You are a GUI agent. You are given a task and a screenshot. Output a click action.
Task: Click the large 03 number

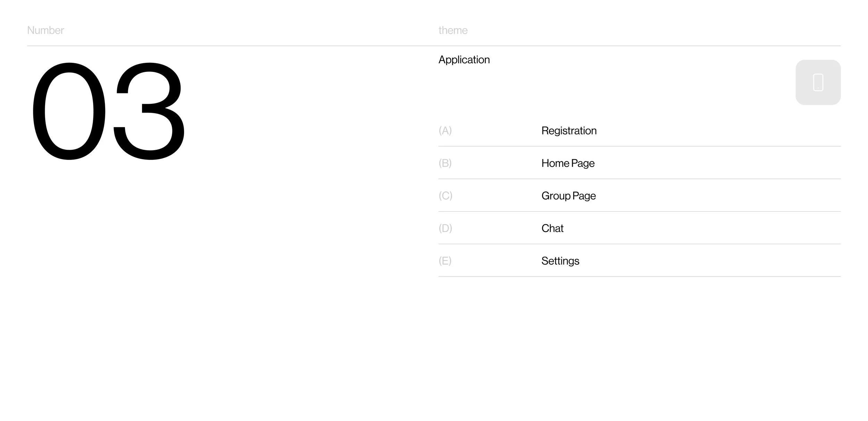coord(108,111)
